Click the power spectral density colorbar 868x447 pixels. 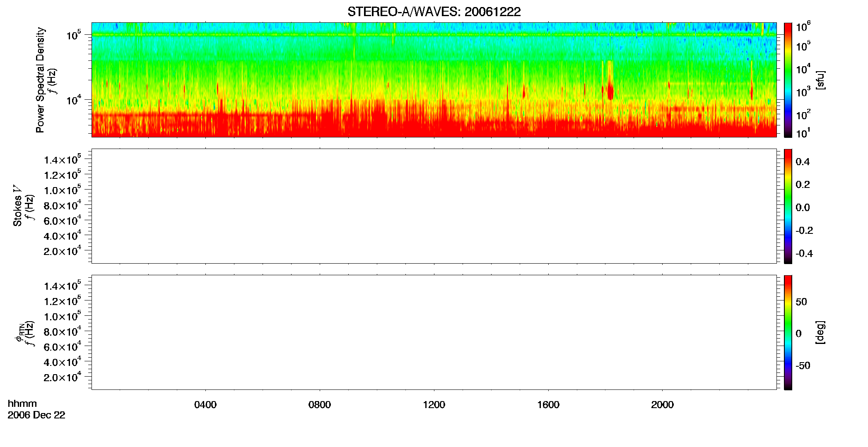click(788, 80)
